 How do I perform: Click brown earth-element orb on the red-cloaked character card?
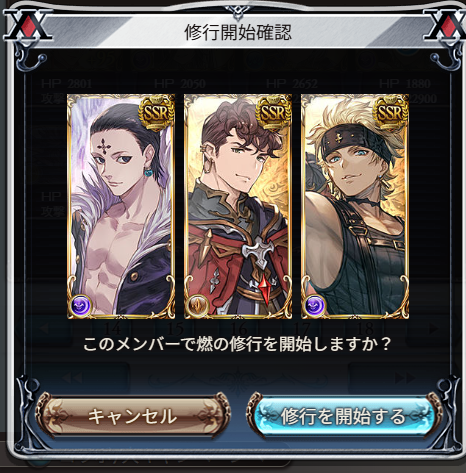click(x=198, y=305)
